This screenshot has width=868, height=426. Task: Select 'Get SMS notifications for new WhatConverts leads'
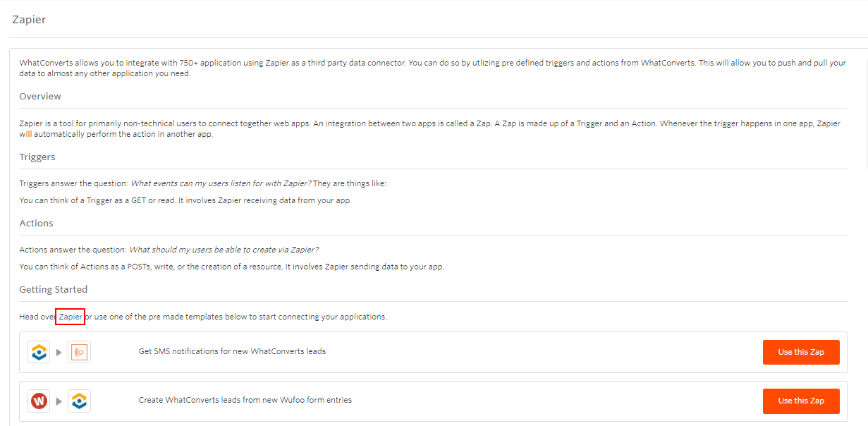coord(232,351)
